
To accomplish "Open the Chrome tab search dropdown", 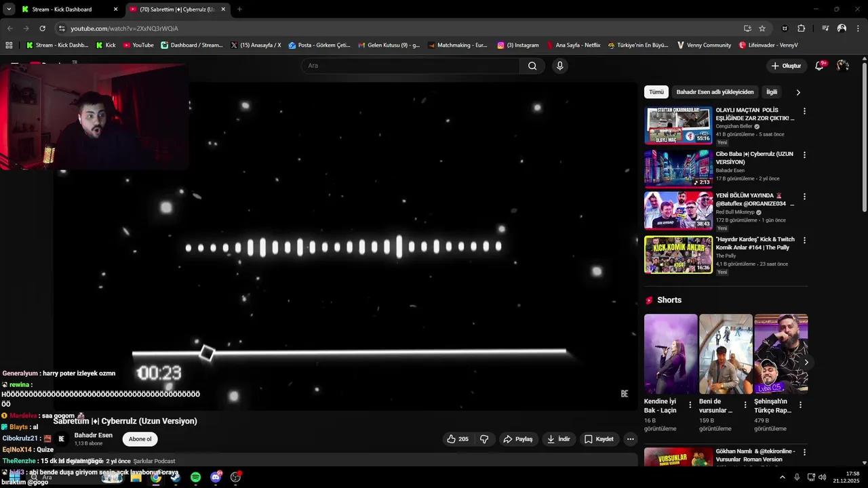I will click(x=9, y=9).
